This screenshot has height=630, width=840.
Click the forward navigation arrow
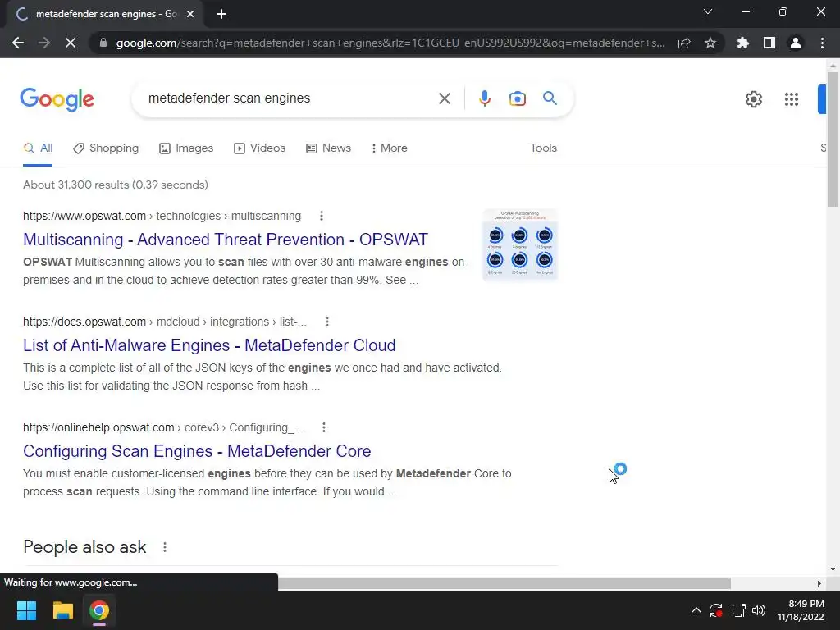click(x=44, y=43)
